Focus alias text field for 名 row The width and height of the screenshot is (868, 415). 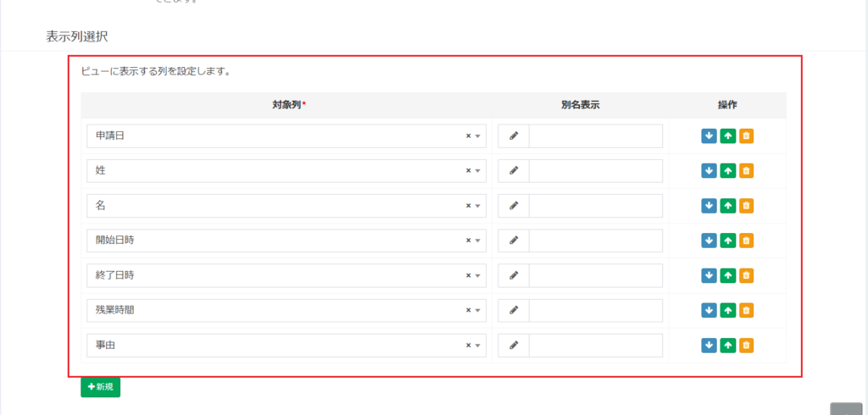596,206
